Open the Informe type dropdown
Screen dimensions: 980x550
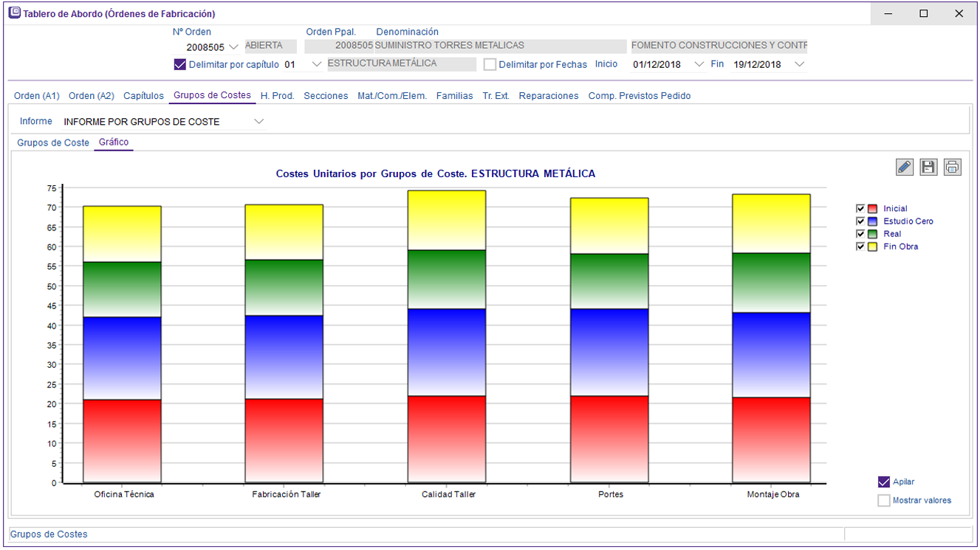tap(258, 121)
